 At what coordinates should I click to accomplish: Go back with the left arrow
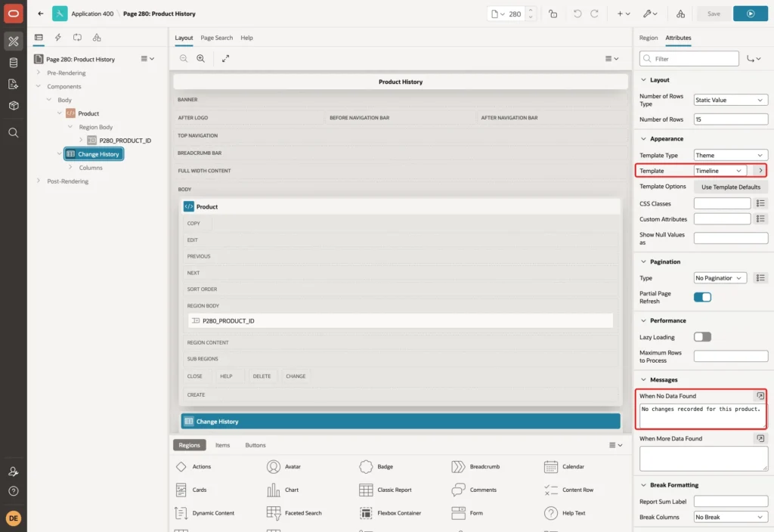pyautogui.click(x=41, y=14)
